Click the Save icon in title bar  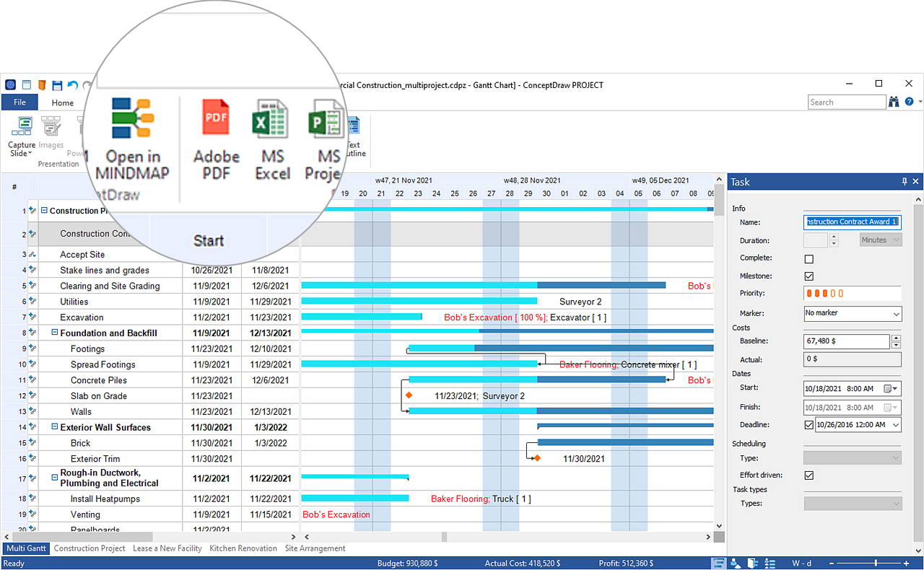click(x=57, y=85)
